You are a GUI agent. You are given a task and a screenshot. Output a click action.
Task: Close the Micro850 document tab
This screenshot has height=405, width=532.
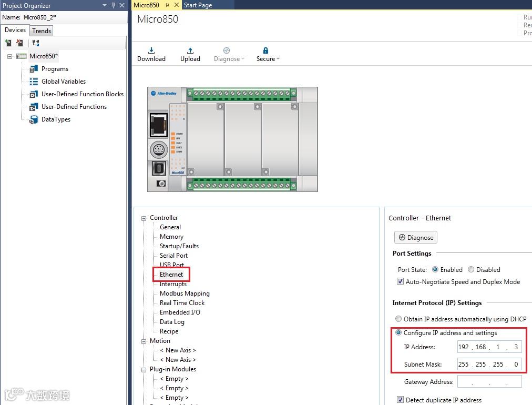[177, 5]
